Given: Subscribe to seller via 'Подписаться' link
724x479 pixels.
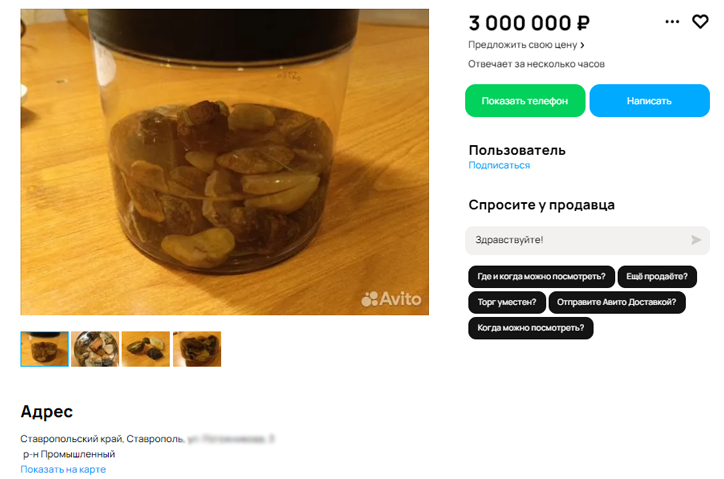Looking at the screenshot, I should coord(499,165).
